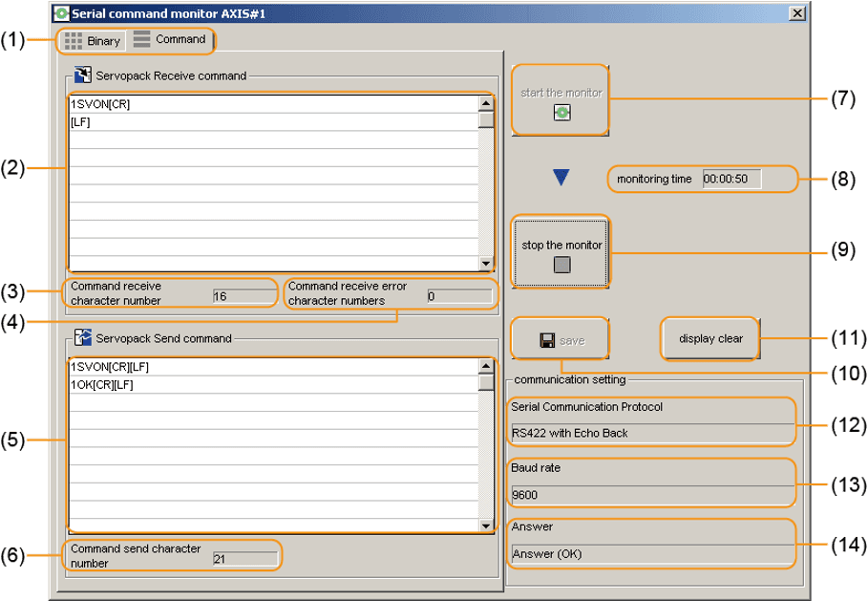Click the grid icon on Binary tab
868x601 pixels.
click(74, 41)
